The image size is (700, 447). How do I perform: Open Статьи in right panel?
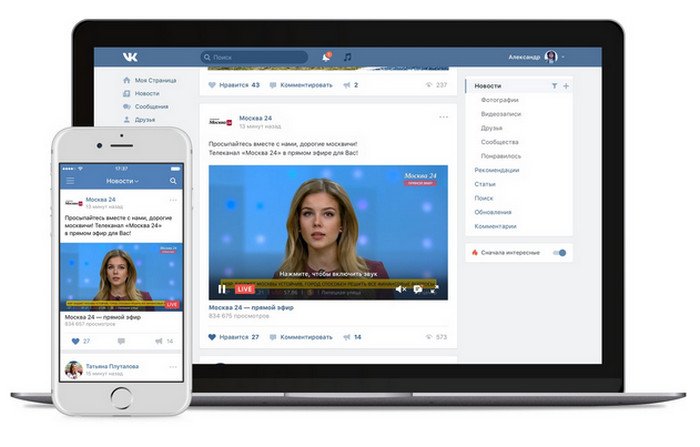[485, 184]
